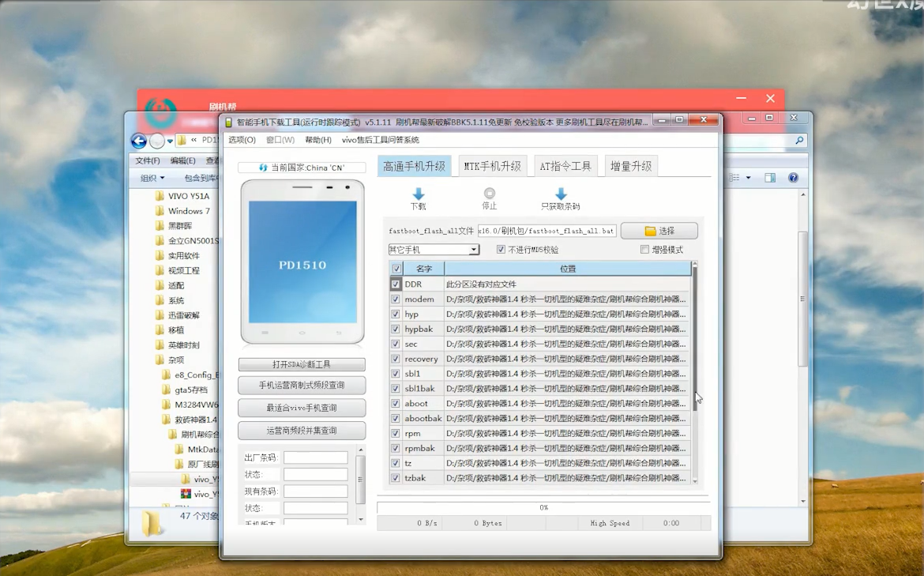Uncheck the recovery partition checkbox
Image resolution: width=924 pixels, height=576 pixels.
(x=396, y=359)
